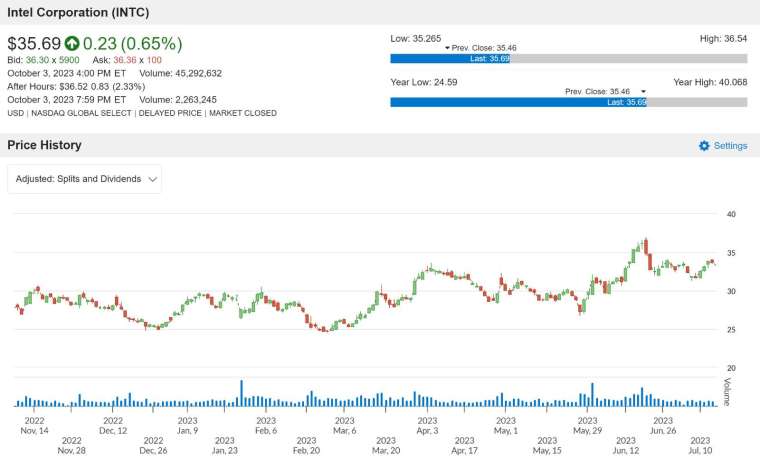The height and width of the screenshot is (466, 760).
Task: Click the 2023 Jan, 9 axis label
Action: [188, 425]
